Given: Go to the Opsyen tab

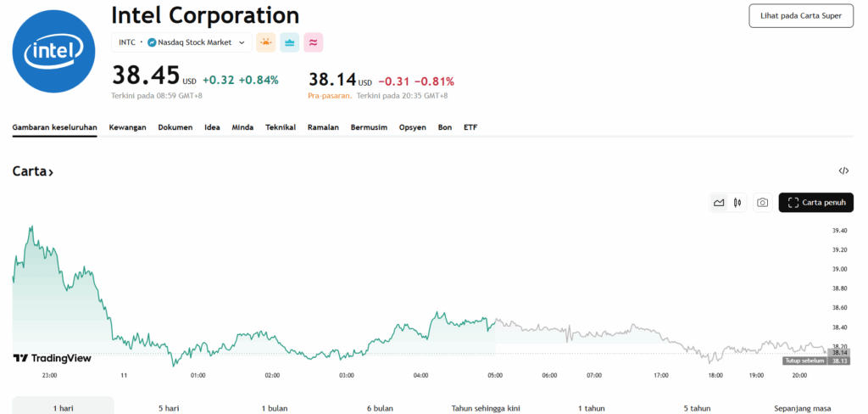Looking at the screenshot, I should [412, 127].
